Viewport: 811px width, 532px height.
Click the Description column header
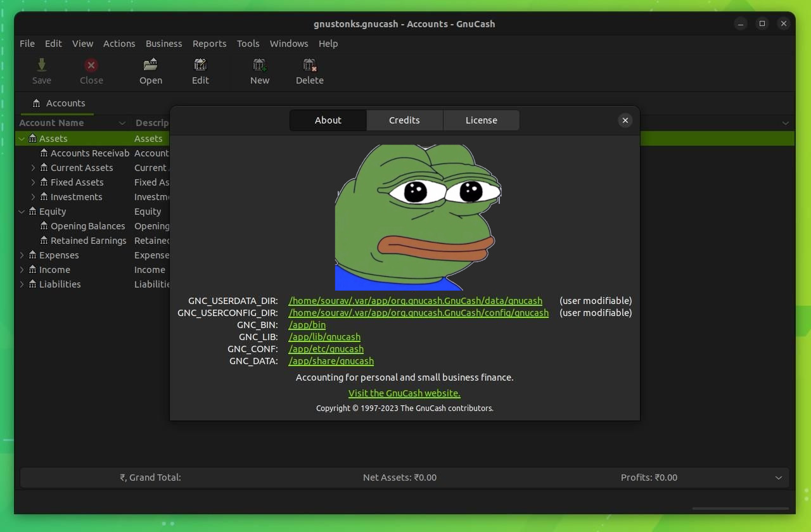(152, 123)
